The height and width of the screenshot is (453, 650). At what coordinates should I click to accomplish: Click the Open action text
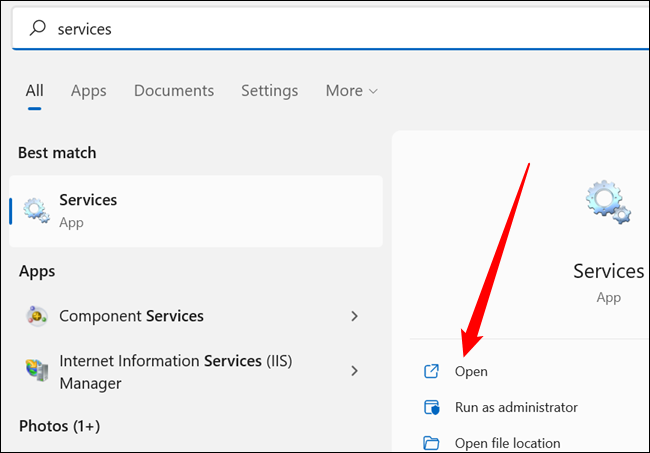click(x=471, y=371)
